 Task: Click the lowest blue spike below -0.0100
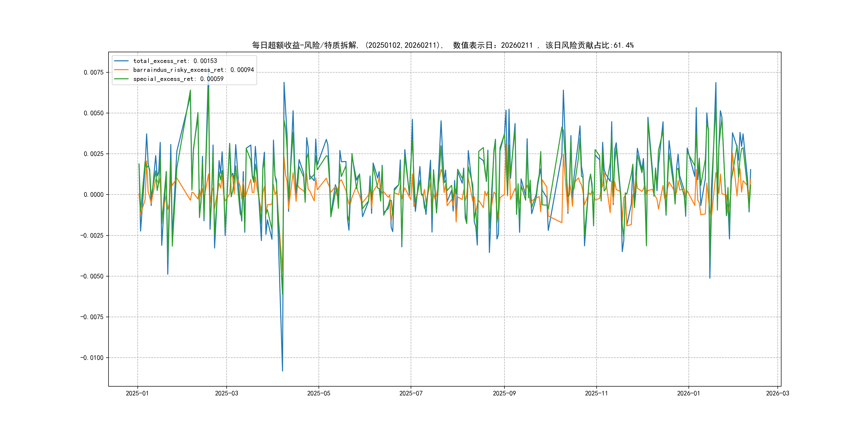tap(282, 370)
